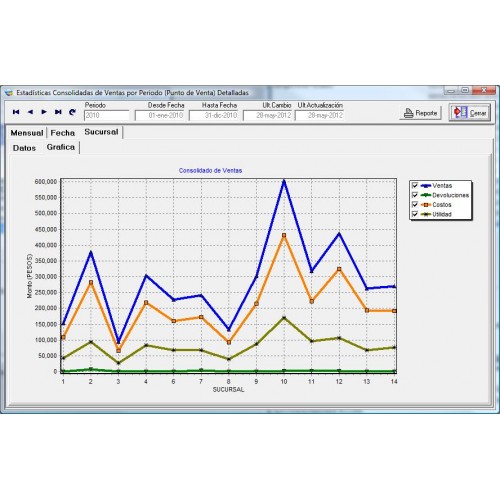Screen dimensions: 500x500
Task: Uncheck the Ventas series checkbox
Action: (x=415, y=185)
